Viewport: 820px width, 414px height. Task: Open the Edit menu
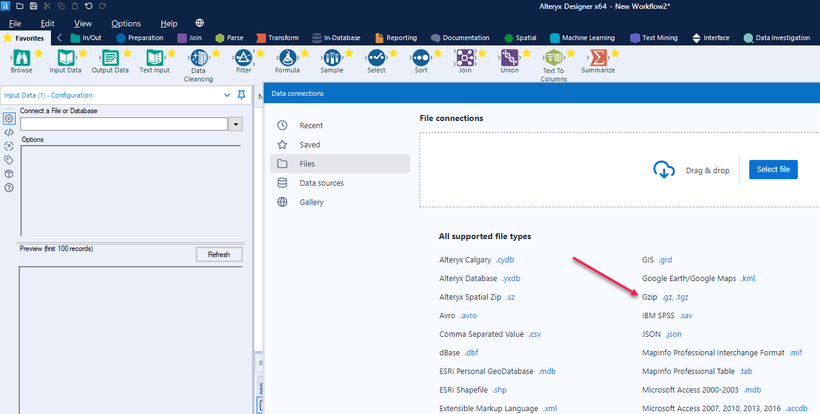pos(47,24)
